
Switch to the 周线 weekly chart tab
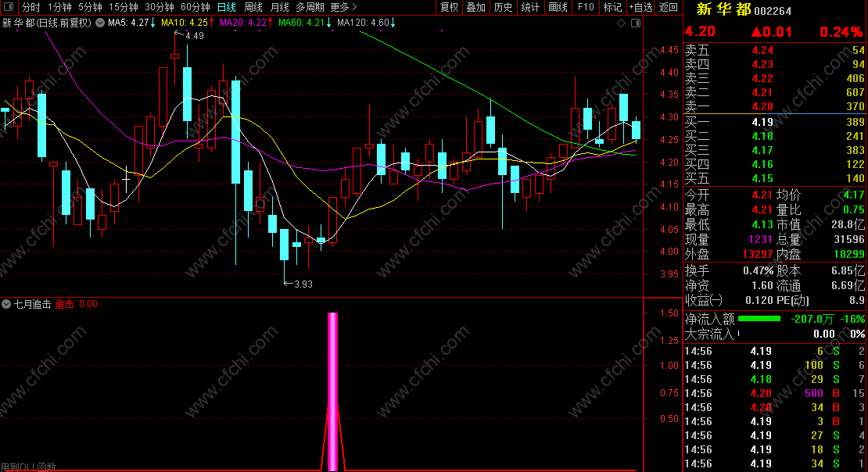[x=253, y=7]
